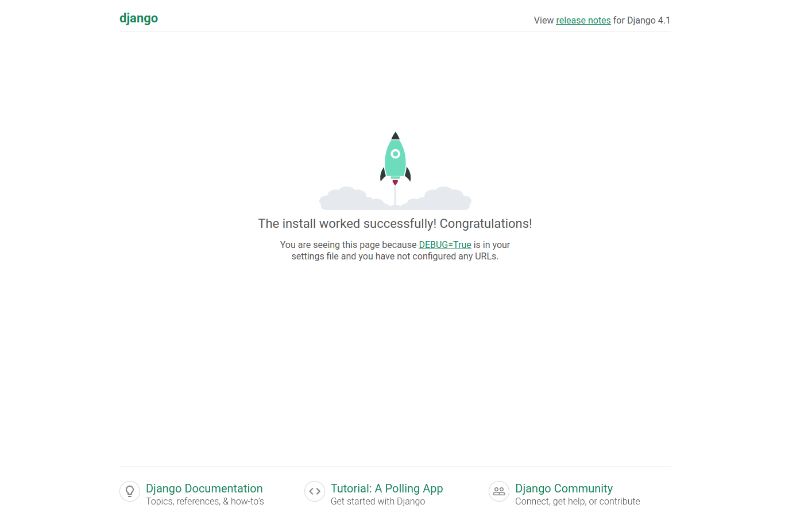812x520 pixels.
Task: Open Tutorial: A Polling App link
Action: (x=387, y=488)
